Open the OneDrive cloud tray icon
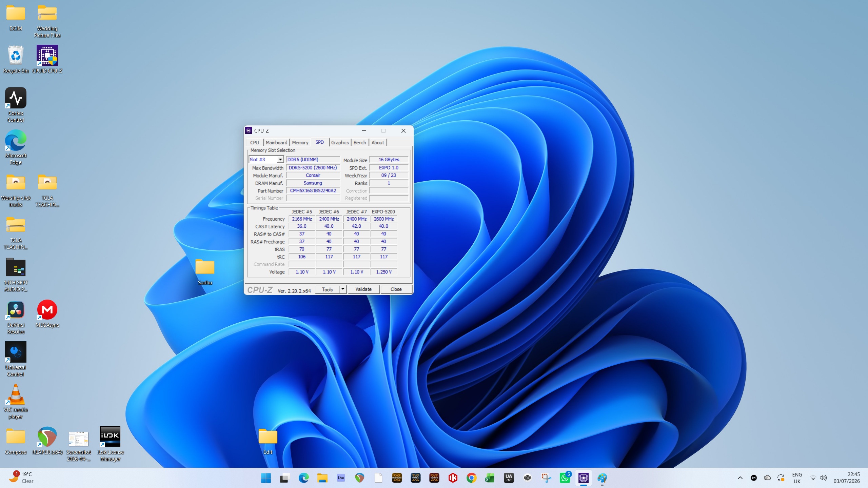Image resolution: width=868 pixels, height=488 pixels. 767,478
